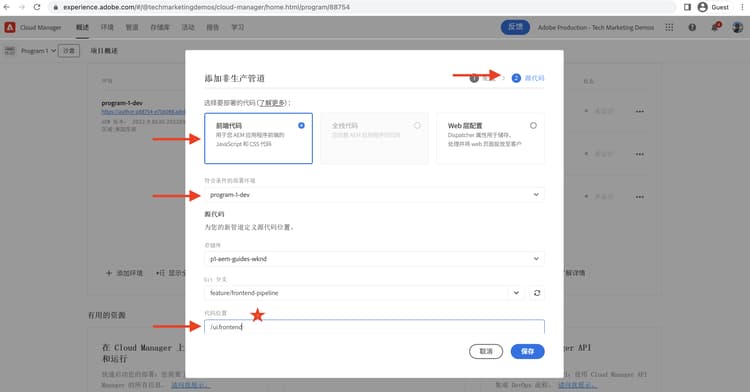Click the Adobe logo in the header
The height and width of the screenshot is (392, 750).
10,27
